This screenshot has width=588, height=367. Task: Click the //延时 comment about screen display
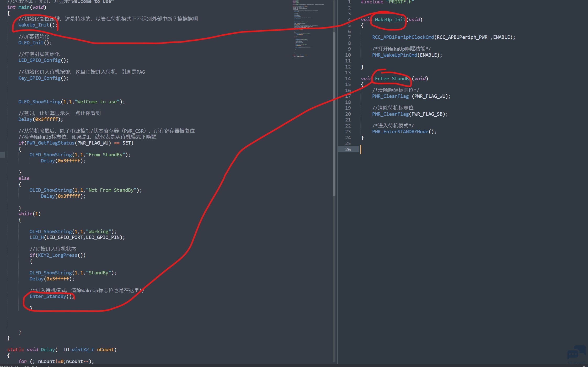click(60, 113)
